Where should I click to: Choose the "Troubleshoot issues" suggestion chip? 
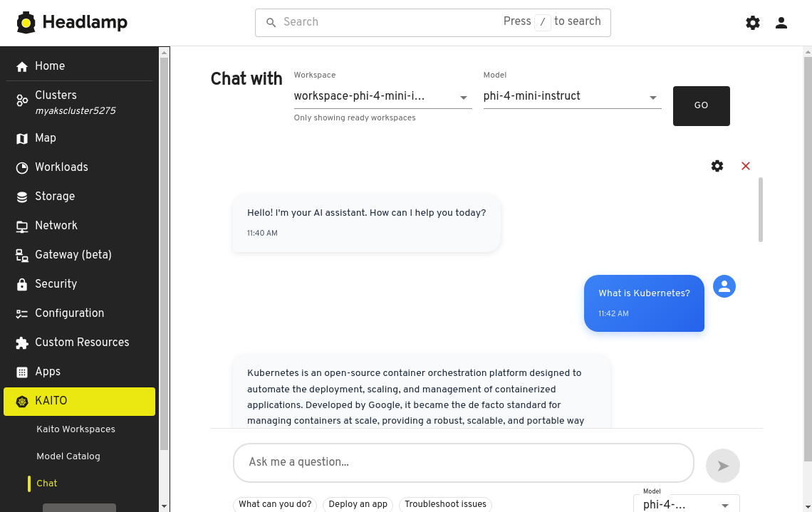click(x=445, y=504)
